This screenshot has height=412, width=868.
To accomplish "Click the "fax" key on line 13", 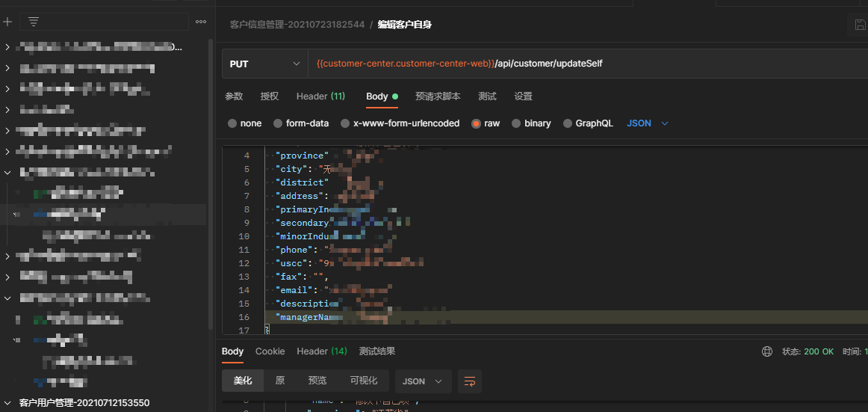I will 288,277.
